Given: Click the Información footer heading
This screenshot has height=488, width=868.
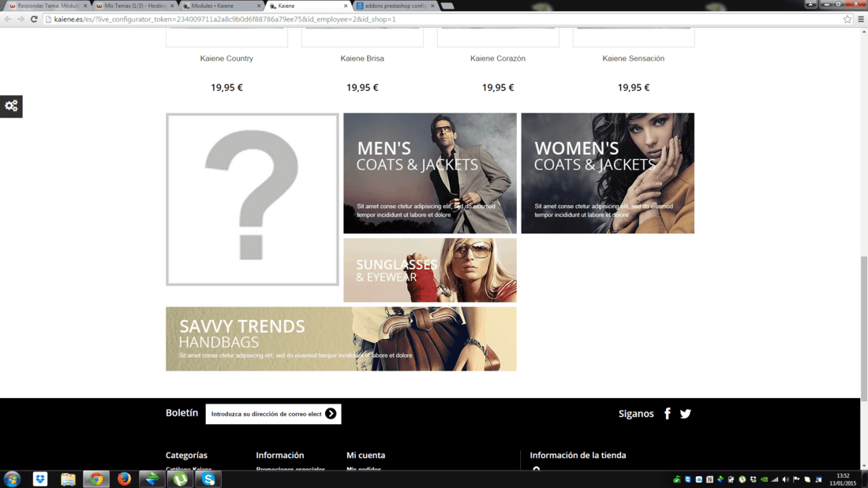Looking at the screenshot, I should click(280, 456).
